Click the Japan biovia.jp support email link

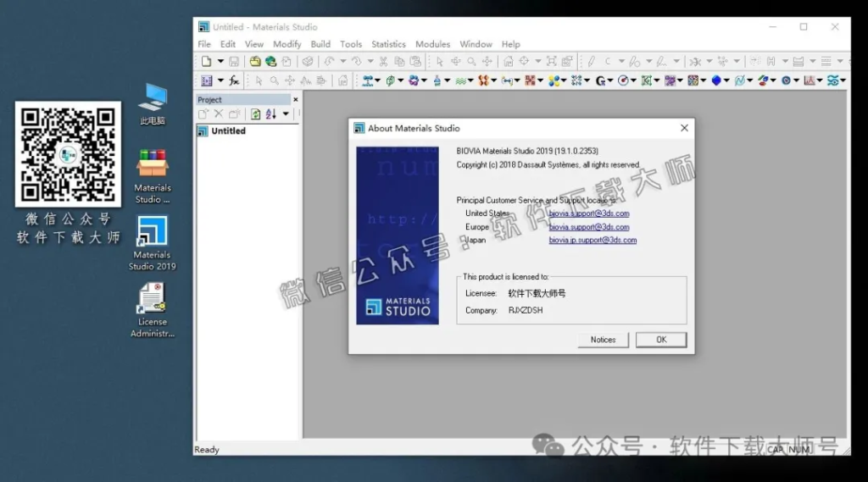[593, 241]
